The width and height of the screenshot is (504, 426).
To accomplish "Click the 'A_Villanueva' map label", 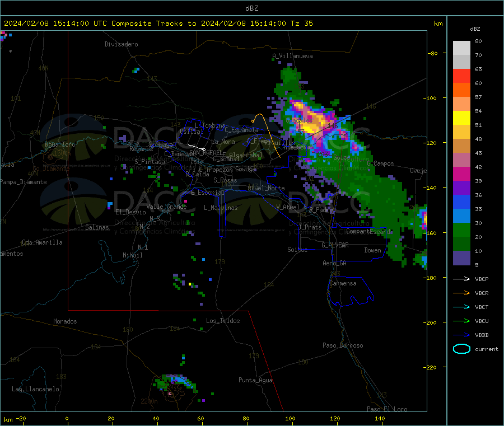I will 292,56.
